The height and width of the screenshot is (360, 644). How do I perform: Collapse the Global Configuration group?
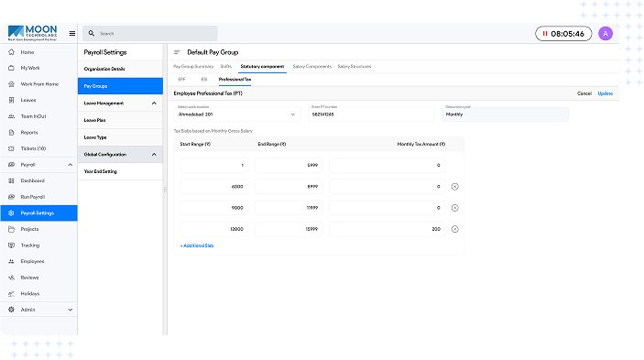pos(154,154)
